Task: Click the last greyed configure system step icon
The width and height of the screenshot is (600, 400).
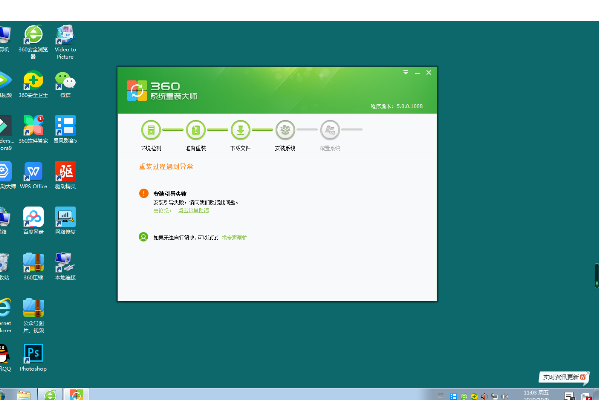Action: pos(330,129)
